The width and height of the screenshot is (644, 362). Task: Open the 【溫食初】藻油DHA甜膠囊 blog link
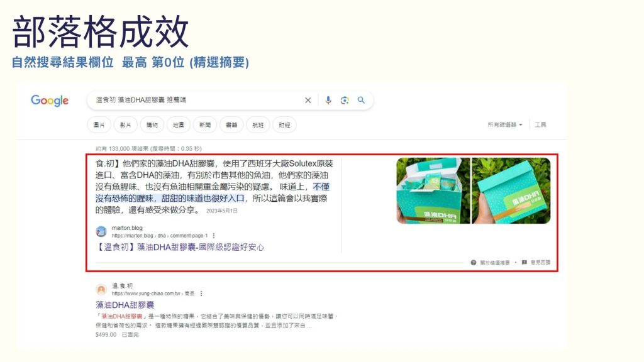(180, 248)
